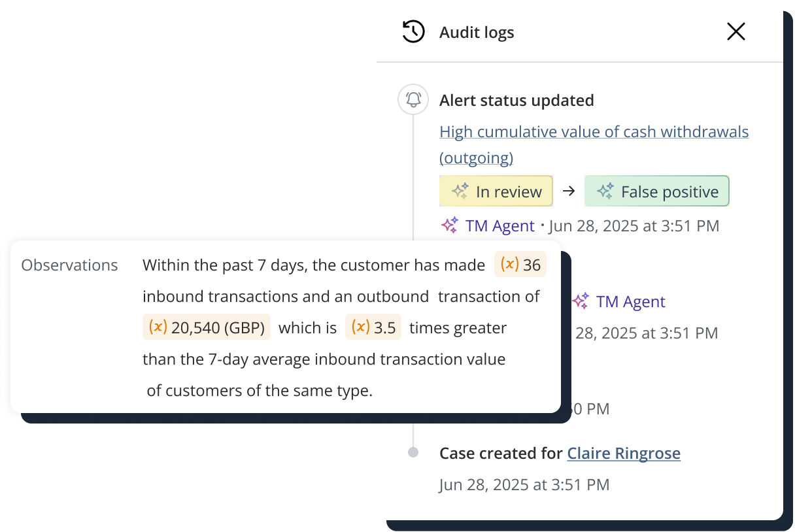795x532 pixels.
Task: Click the arrow between the status badges
Action: point(569,191)
